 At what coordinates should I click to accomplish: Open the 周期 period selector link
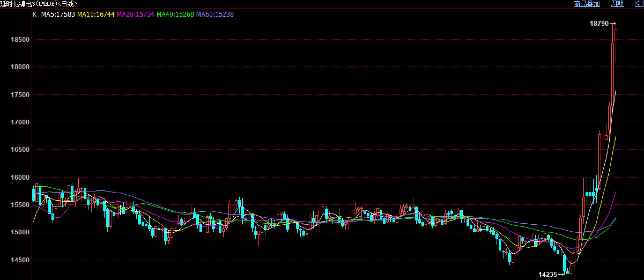[617, 4]
